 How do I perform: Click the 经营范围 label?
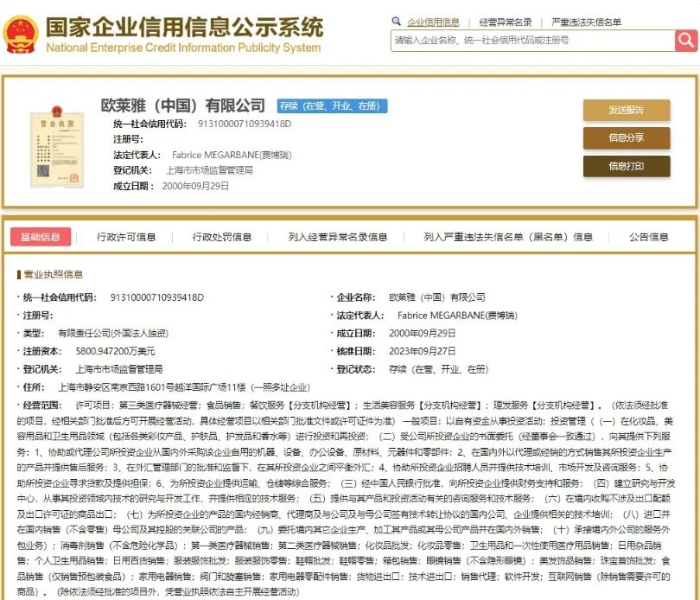point(41,405)
